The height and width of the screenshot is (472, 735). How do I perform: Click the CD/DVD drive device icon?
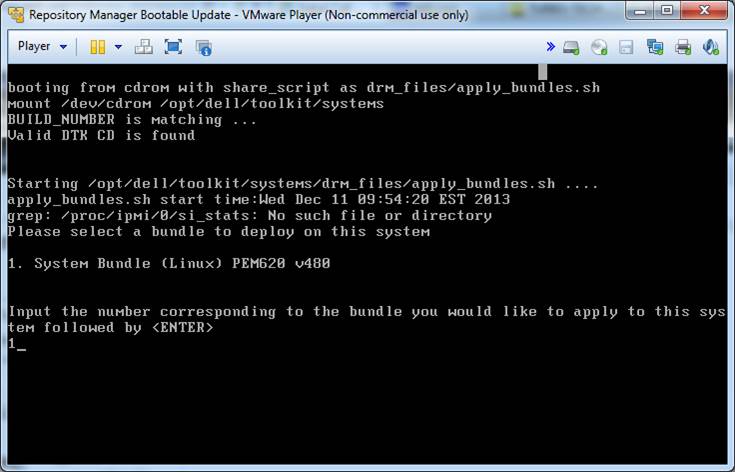tap(599, 47)
